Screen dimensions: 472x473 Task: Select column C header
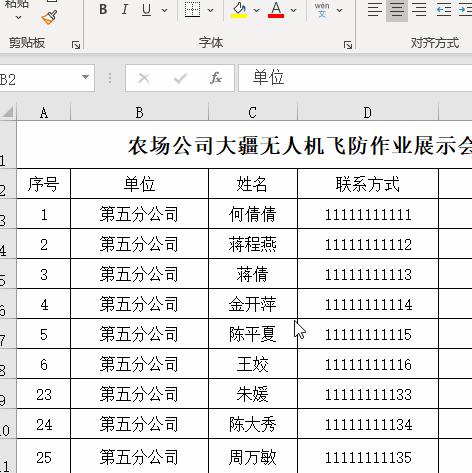pyautogui.click(x=253, y=112)
